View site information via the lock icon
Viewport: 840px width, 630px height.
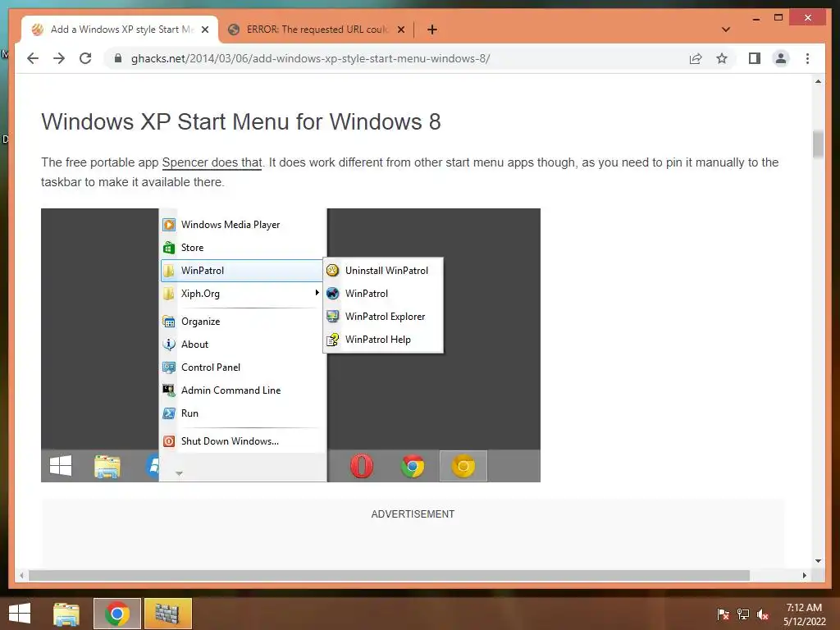(118, 58)
